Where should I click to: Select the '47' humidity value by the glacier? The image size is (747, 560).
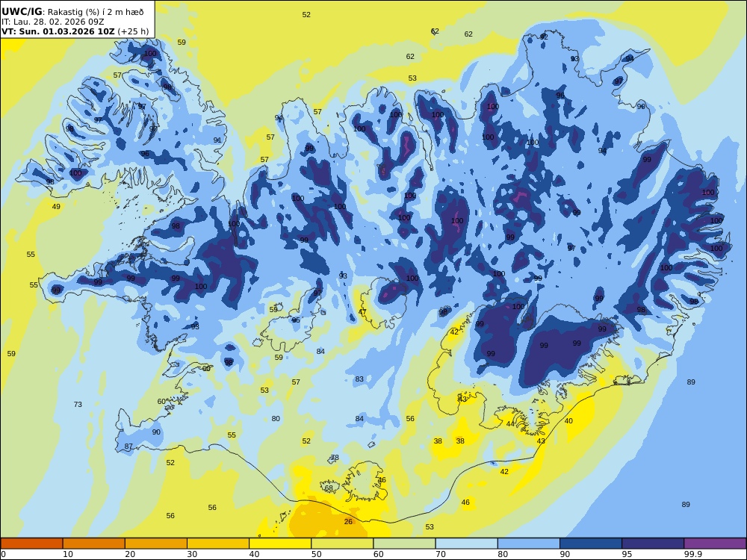click(x=362, y=312)
